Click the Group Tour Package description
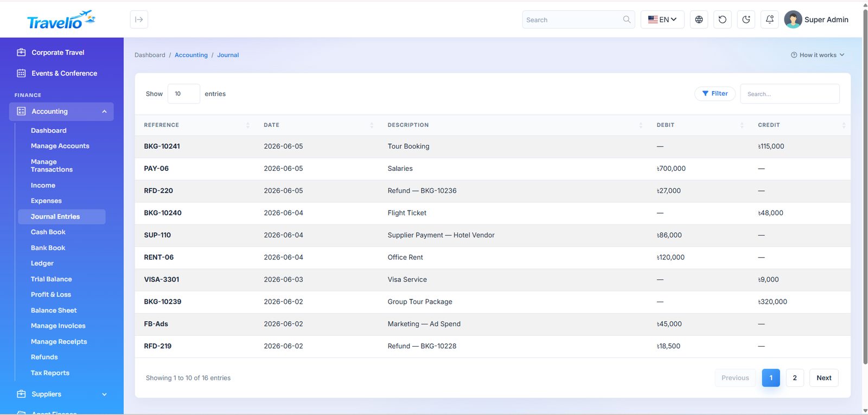868x415 pixels. [x=420, y=302]
